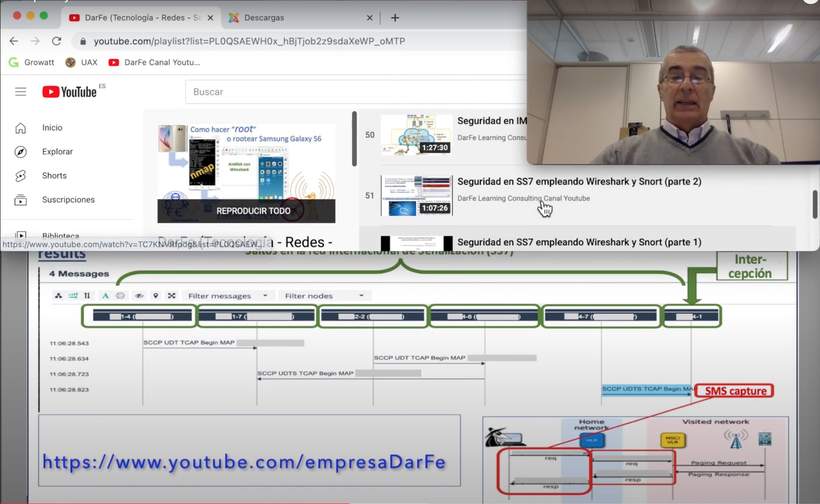Screen dimensions: 820x504
Task: Switch to the Descargas tab
Action: (301, 18)
